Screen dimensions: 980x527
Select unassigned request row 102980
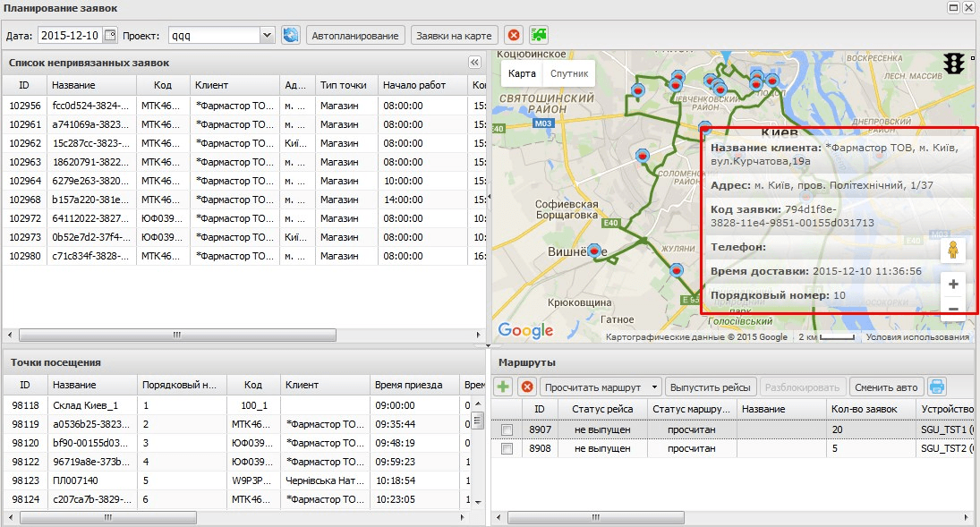tap(243, 256)
